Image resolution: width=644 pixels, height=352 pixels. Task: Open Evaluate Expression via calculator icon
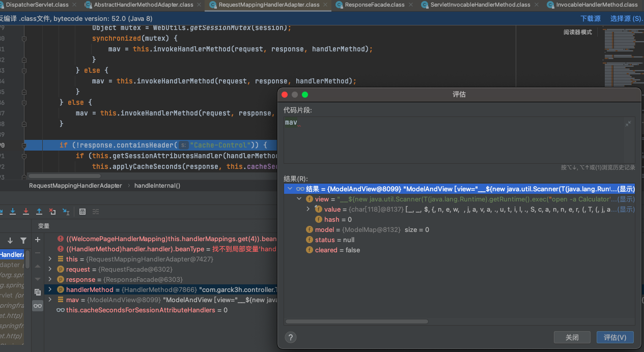[82, 212]
